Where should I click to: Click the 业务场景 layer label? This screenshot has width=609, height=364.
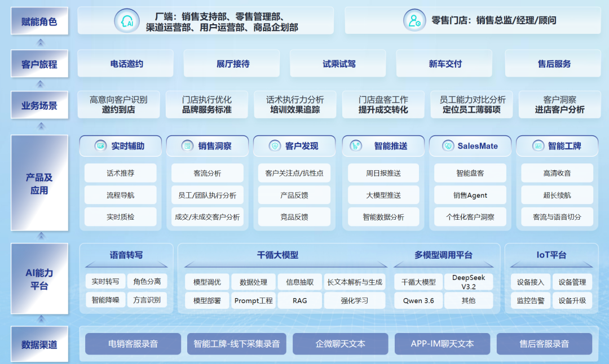39,105
